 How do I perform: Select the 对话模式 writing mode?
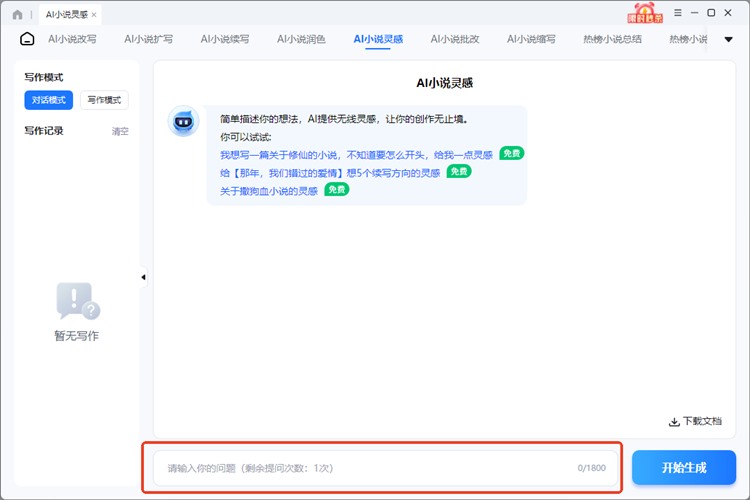tap(49, 100)
